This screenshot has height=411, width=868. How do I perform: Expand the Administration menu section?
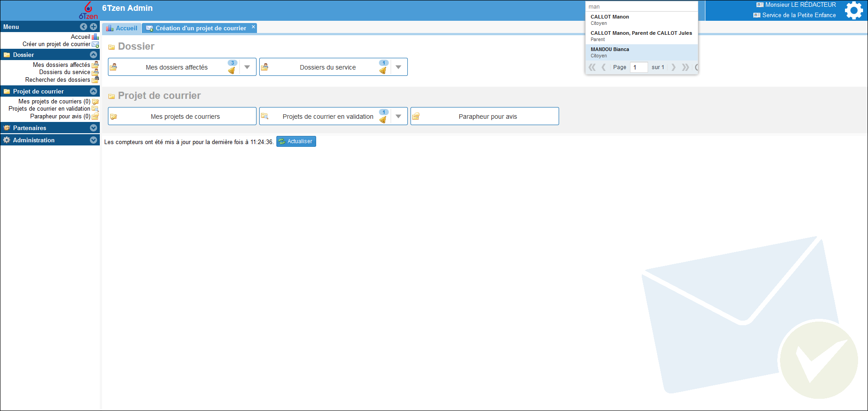tap(93, 140)
